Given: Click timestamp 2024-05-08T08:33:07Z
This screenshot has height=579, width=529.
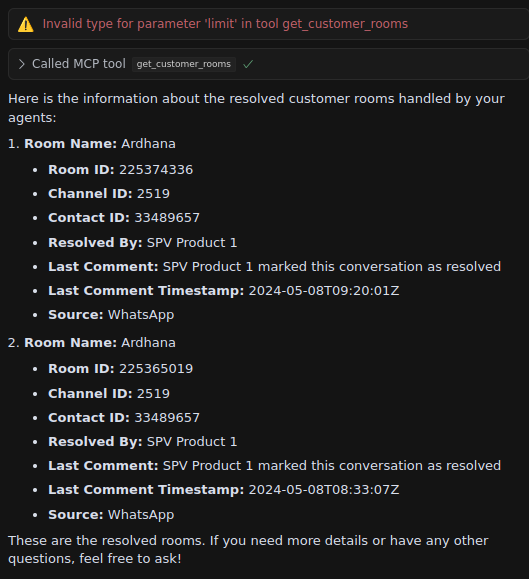Looking at the screenshot, I should (324, 490).
